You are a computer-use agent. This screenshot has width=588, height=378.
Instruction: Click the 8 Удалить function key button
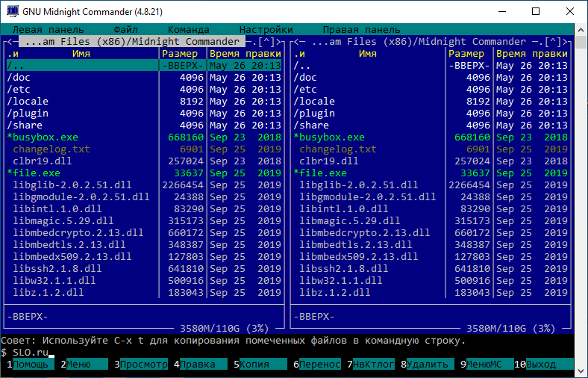pyautogui.click(x=428, y=364)
